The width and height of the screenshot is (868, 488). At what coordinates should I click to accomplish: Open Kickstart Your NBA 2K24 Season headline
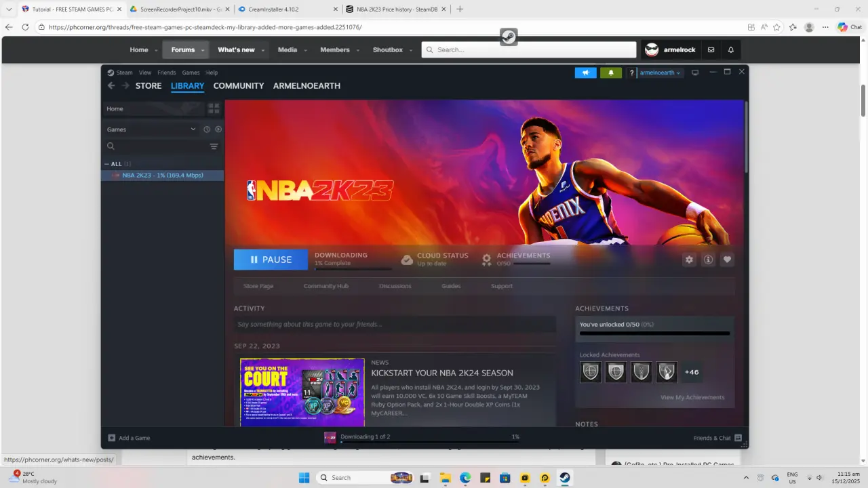(442, 373)
